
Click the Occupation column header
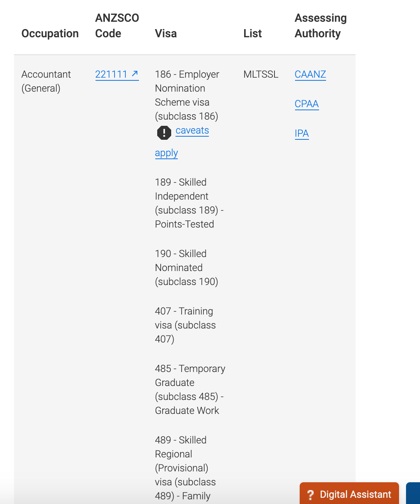pos(50,33)
